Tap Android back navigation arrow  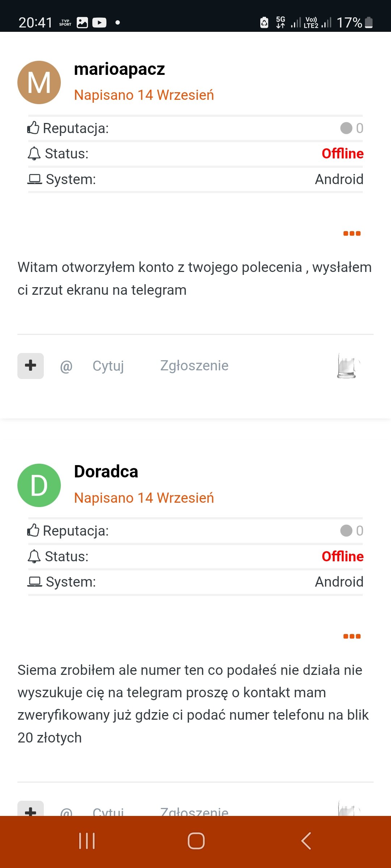tap(306, 841)
